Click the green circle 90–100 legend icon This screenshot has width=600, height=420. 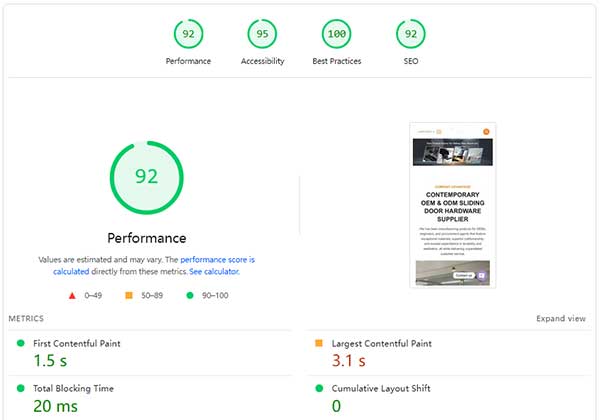pos(192,296)
